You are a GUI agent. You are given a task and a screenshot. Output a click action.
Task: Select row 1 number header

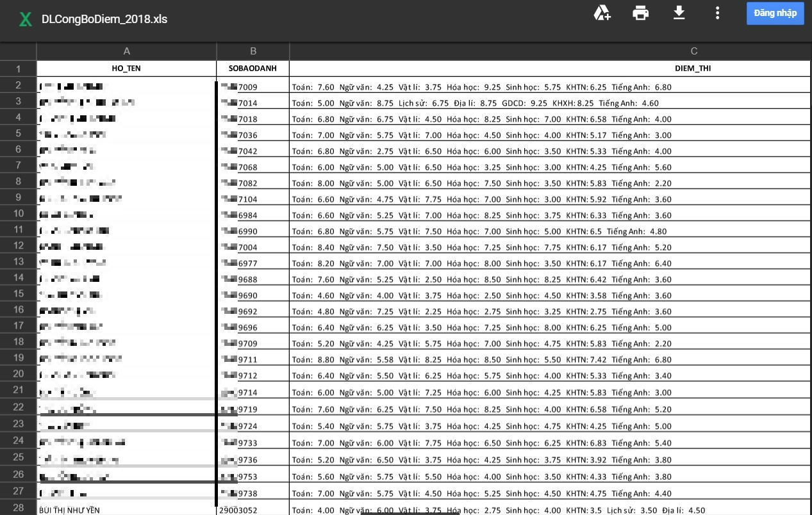tap(18, 69)
